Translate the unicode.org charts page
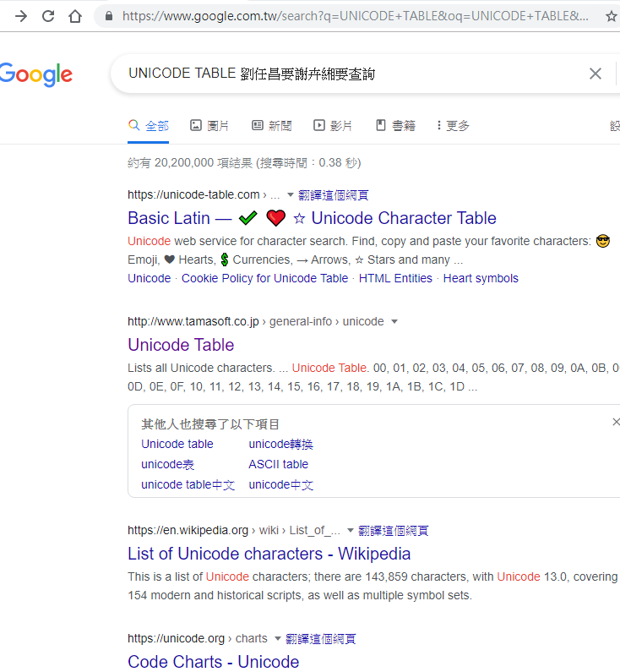The height and width of the screenshot is (672, 620). click(320, 638)
